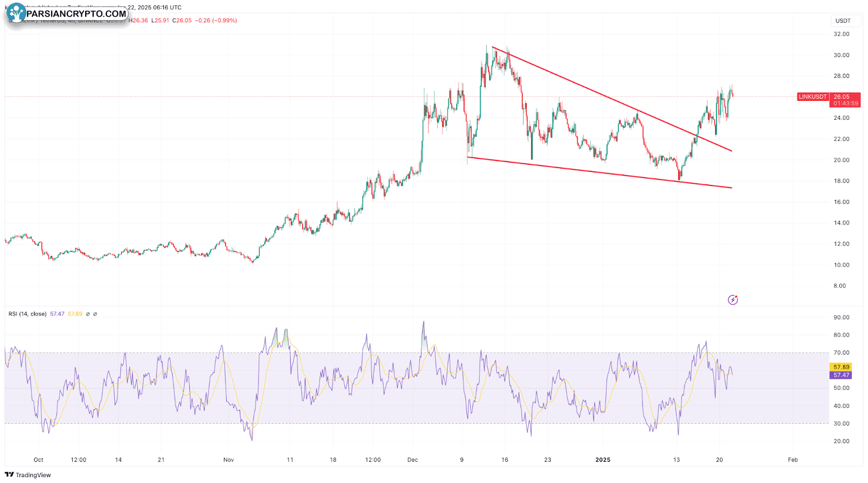
Task: Click the H26.36 high value in header
Action: (139, 21)
